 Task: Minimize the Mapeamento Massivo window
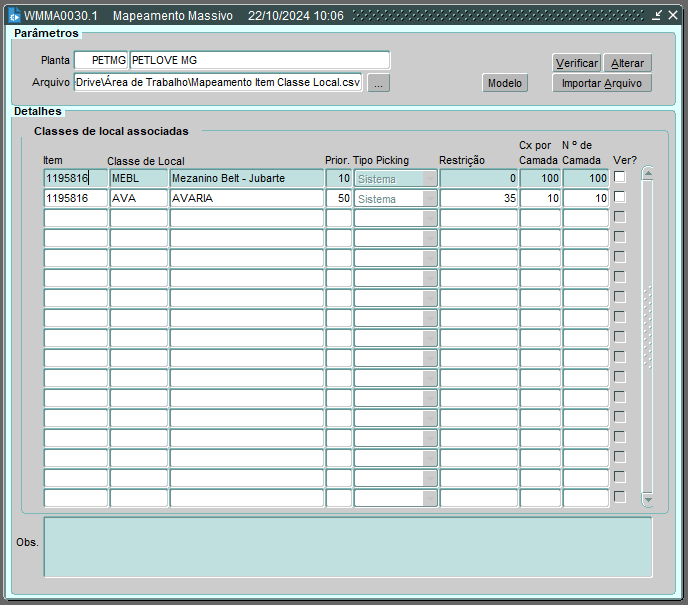pyautogui.click(x=656, y=16)
